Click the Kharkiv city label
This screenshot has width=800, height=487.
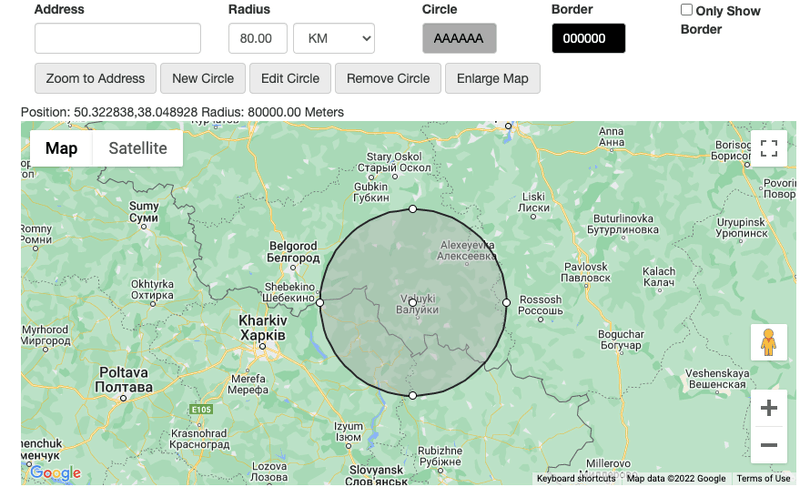(263, 327)
